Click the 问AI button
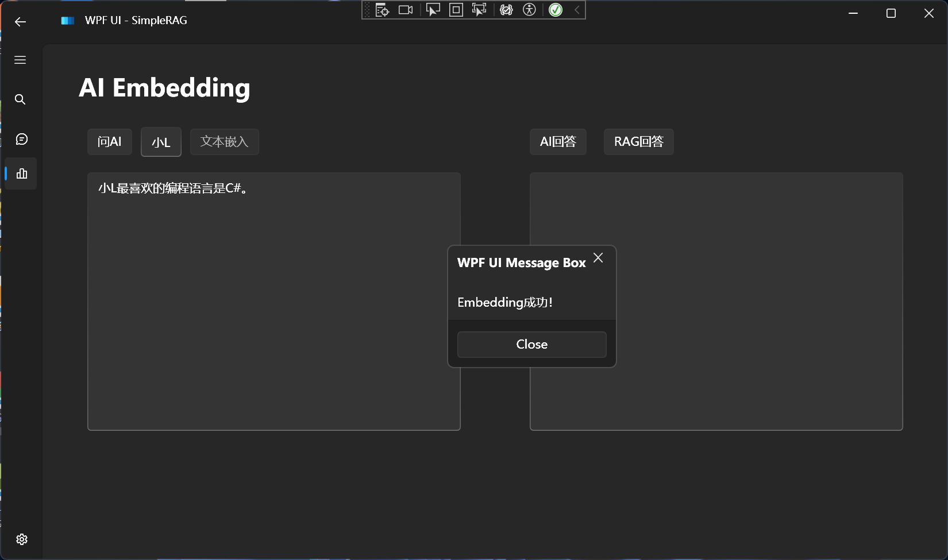The image size is (948, 560). click(x=110, y=142)
